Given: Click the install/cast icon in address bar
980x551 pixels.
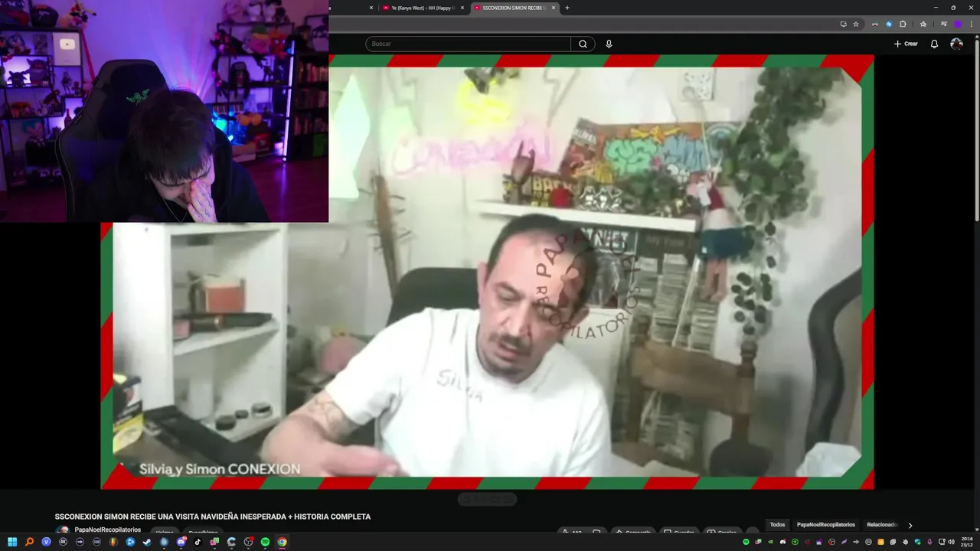Looking at the screenshot, I should pos(844,24).
